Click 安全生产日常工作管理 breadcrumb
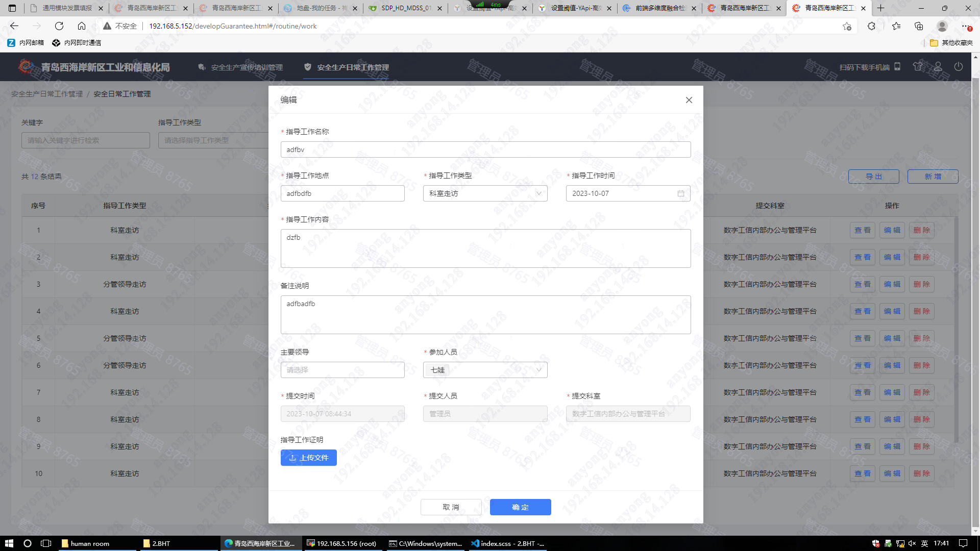980x551 pixels. click(x=47, y=94)
